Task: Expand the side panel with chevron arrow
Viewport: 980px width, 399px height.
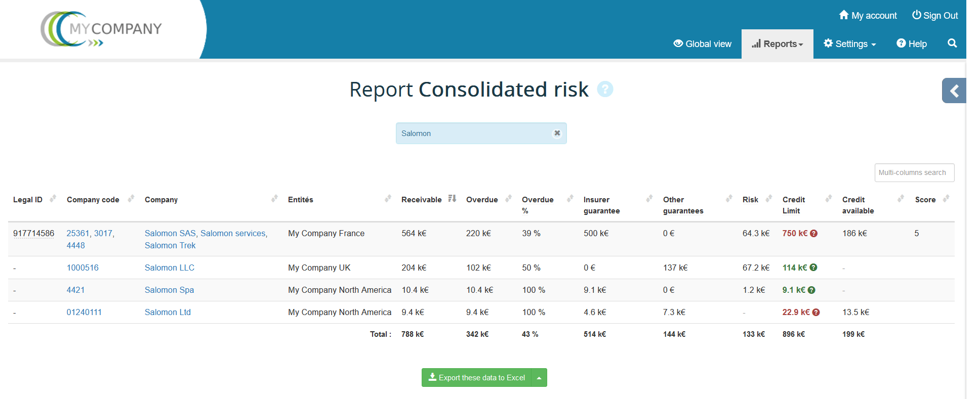Action: 954,91
